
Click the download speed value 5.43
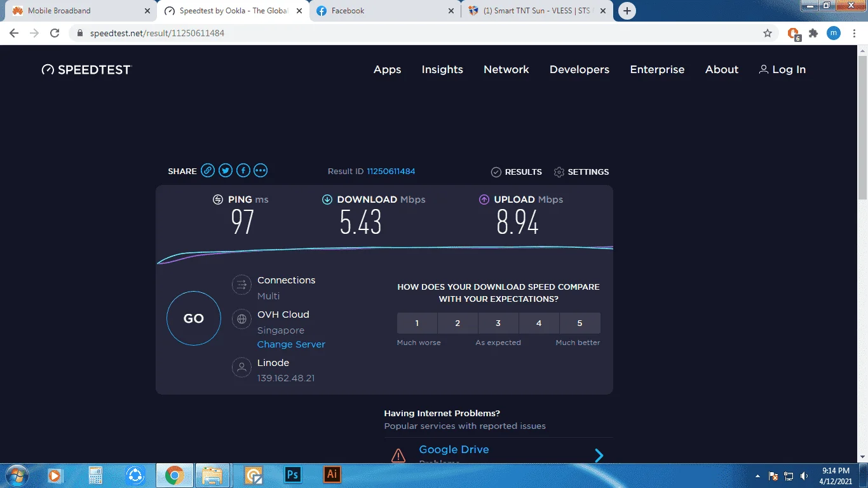click(361, 222)
